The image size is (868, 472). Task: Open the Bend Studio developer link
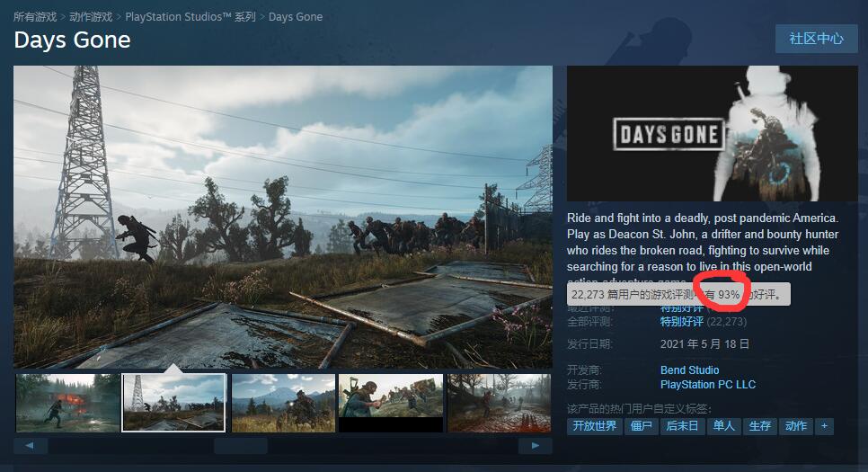(x=690, y=370)
